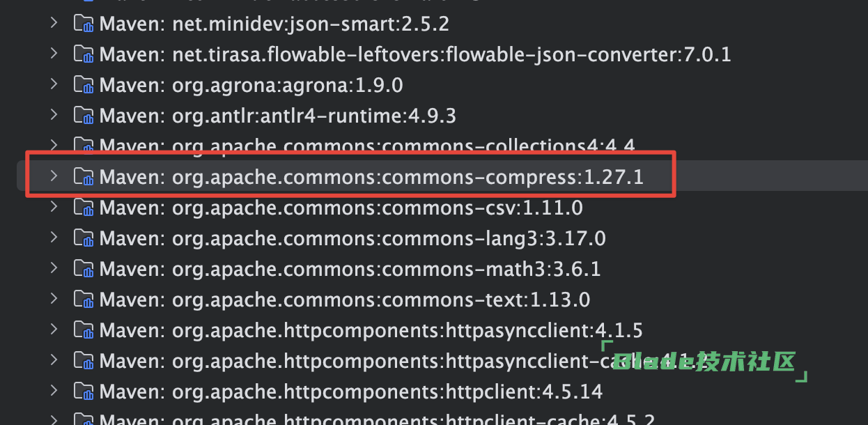Expand the antlr4-runtime:4.9.3 library node

coord(54,115)
